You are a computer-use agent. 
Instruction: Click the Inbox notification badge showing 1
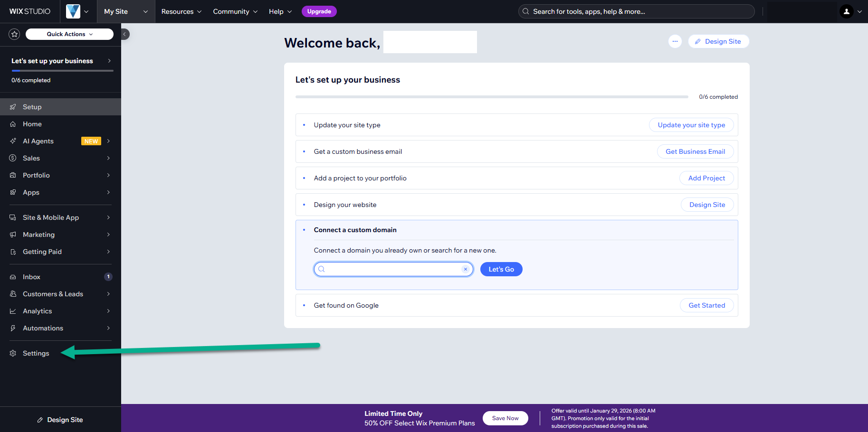pyautogui.click(x=108, y=277)
